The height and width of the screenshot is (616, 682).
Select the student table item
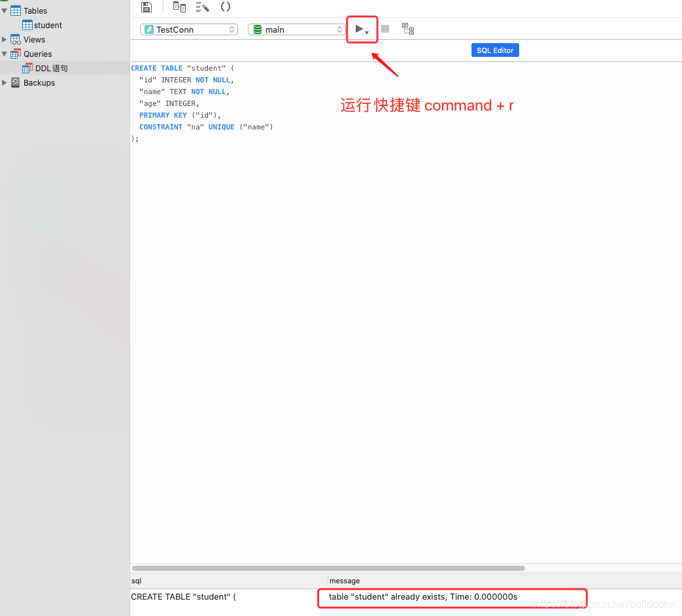48,26
